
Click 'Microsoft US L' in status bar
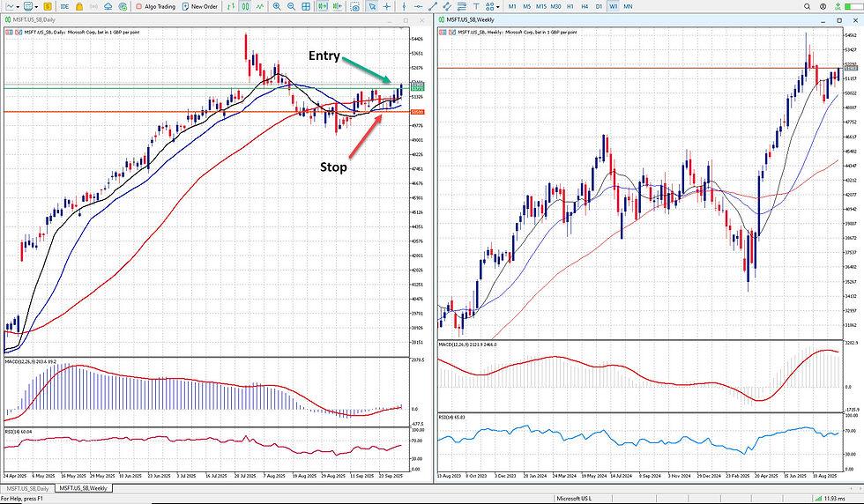pos(574,499)
